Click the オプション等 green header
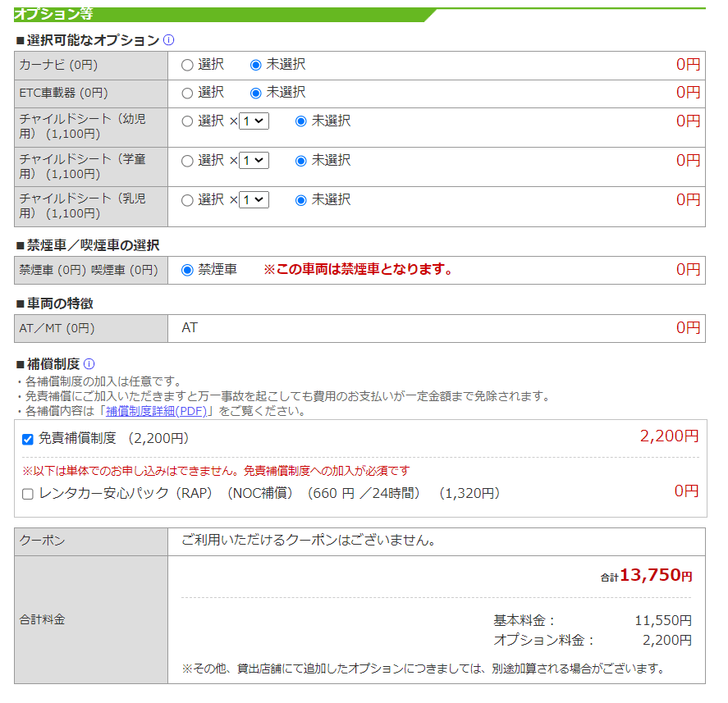This screenshot has height=703, width=728. tap(225, 15)
